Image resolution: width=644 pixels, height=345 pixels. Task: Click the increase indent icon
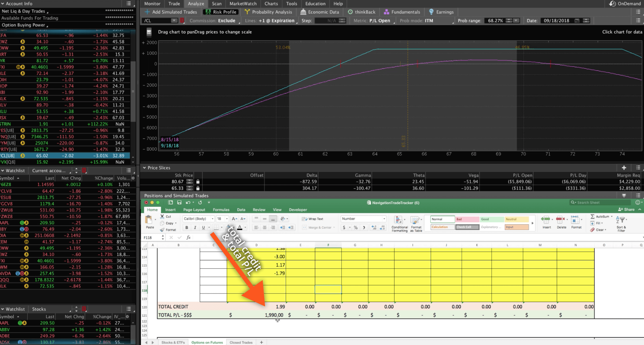(291, 227)
